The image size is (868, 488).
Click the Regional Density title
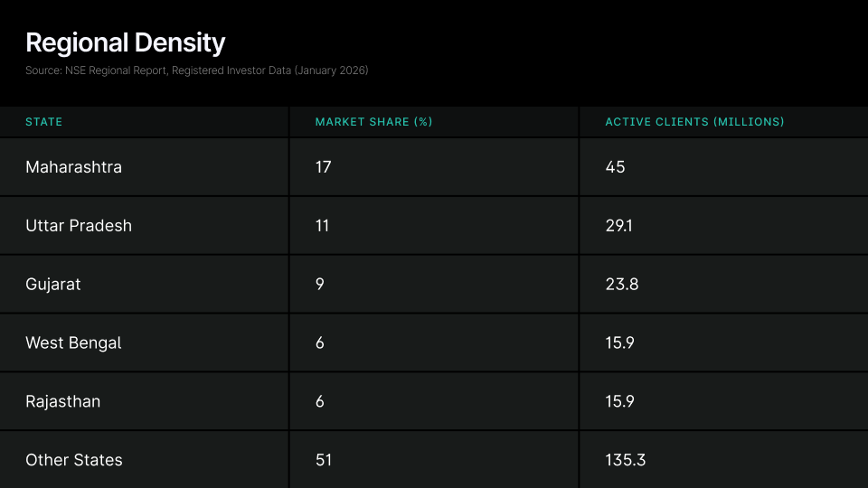click(125, 42)
